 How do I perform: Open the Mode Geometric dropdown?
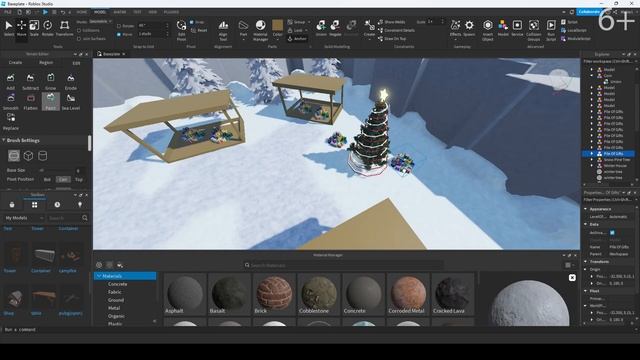pos(100,21)
